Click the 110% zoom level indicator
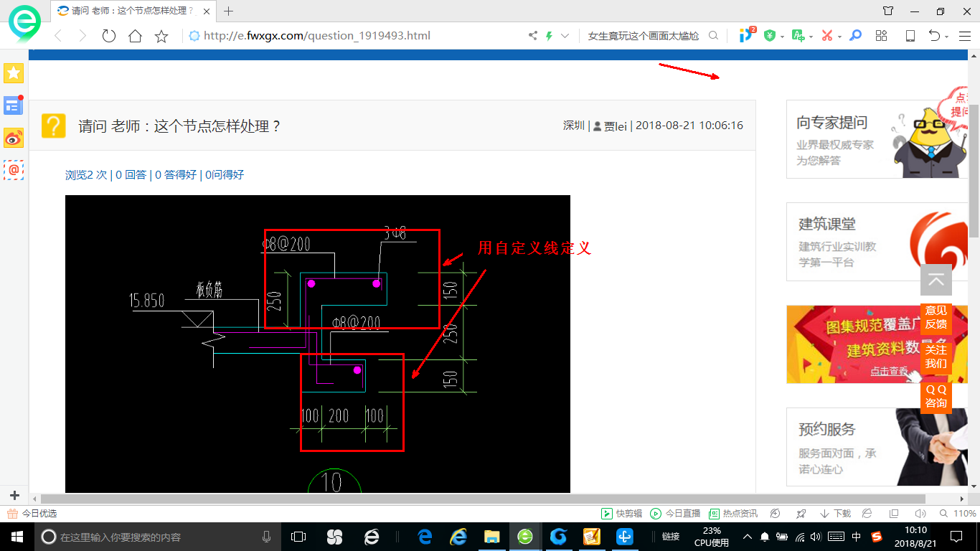980x551 pixels. point(958,514)
